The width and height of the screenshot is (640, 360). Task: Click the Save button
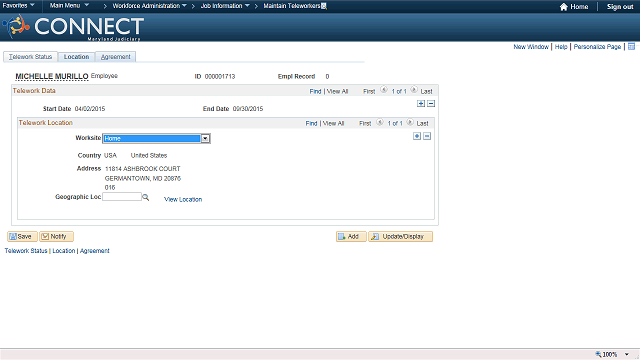coord(22,236)
